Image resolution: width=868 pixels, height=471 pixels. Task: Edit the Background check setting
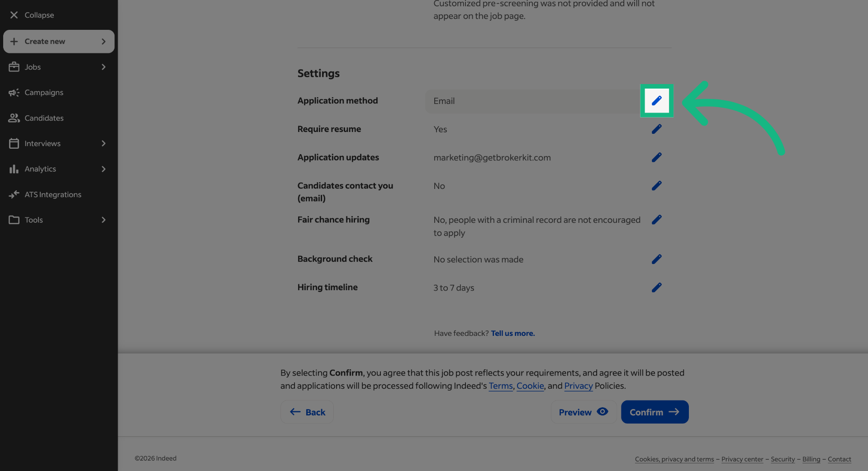click(656, 259)
